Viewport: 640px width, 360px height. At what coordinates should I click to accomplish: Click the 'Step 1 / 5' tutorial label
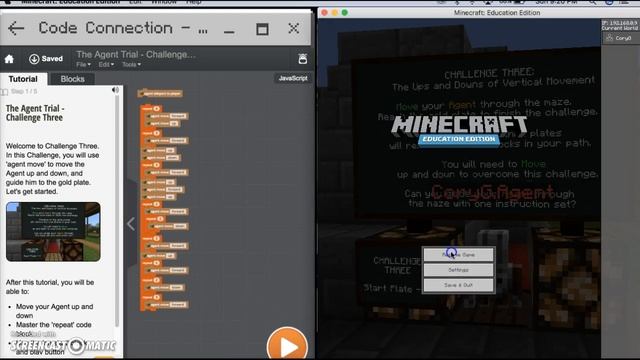tap(24, 91)
